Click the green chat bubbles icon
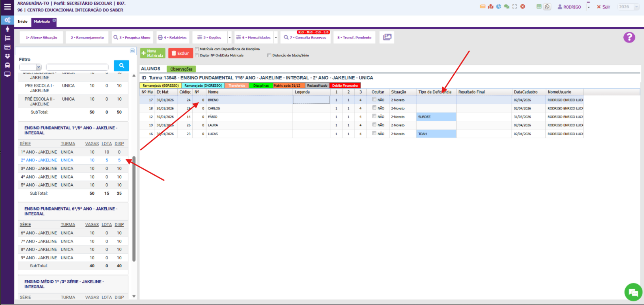The image size is (644, 305). (506, 6)
